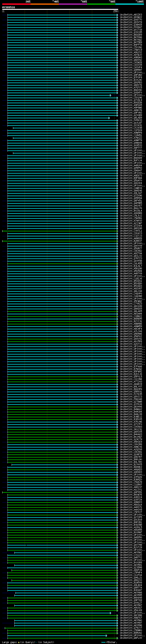Open the UniRef100_B1N5V8 hit label

(131, 583)
